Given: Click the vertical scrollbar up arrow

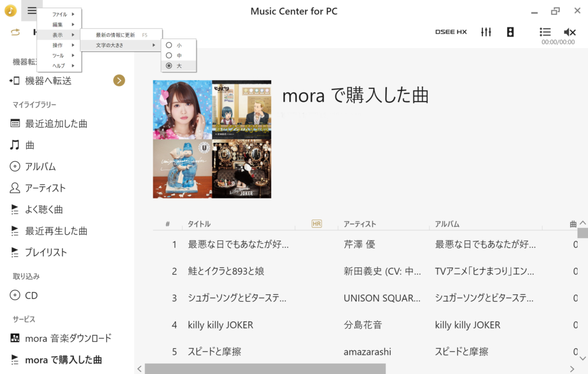Looking at the screenshot, I should [x=583, y=223].
